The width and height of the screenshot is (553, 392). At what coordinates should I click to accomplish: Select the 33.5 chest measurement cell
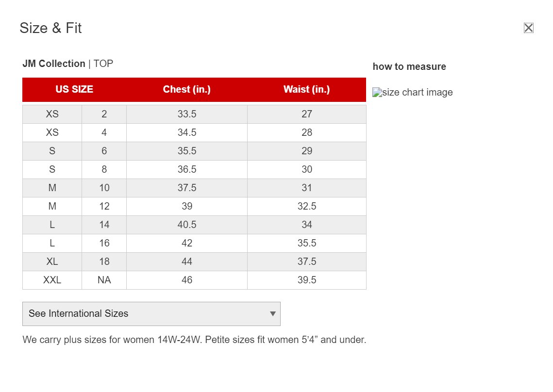click(x=187, y=114)
